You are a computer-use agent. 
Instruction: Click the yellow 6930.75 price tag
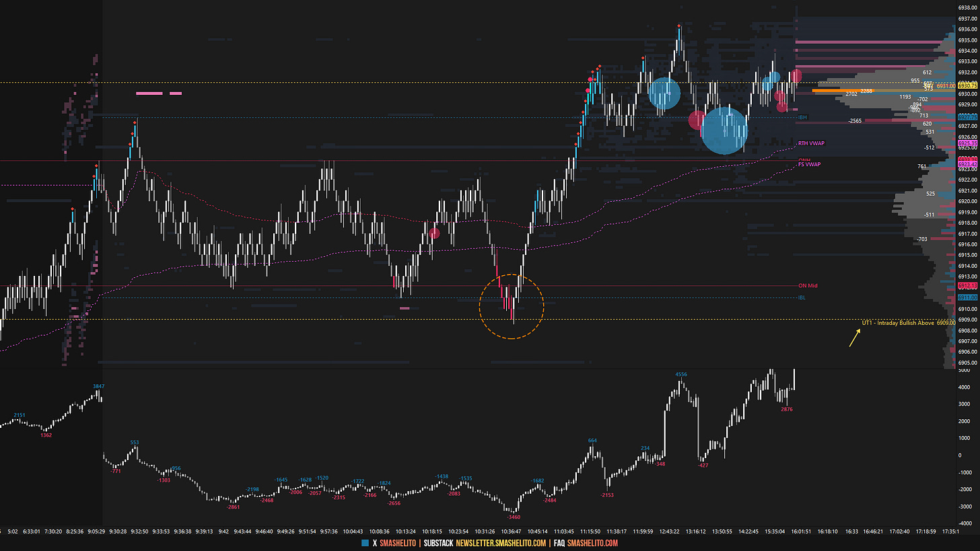pyautogui.click(x=967, y=85)
